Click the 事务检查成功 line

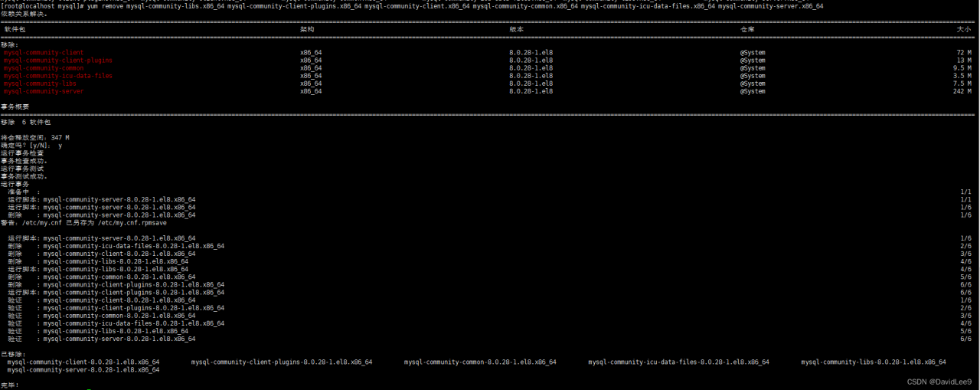coord(24,161)
